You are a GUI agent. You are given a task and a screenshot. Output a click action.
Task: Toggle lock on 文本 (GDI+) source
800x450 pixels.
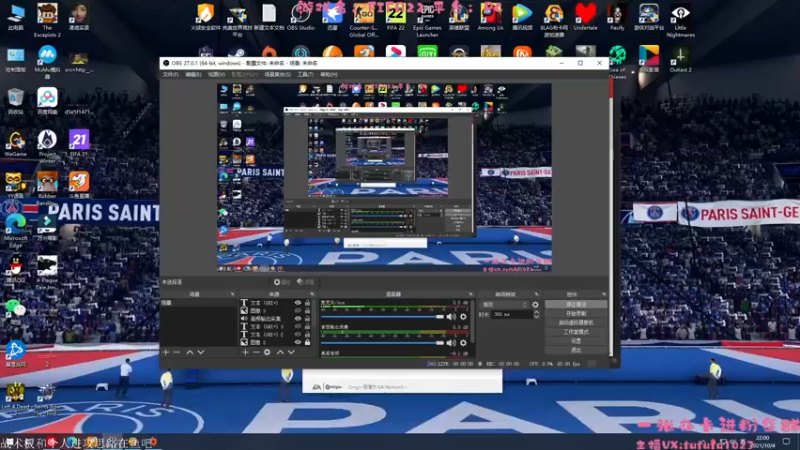[x=307, y=303]
